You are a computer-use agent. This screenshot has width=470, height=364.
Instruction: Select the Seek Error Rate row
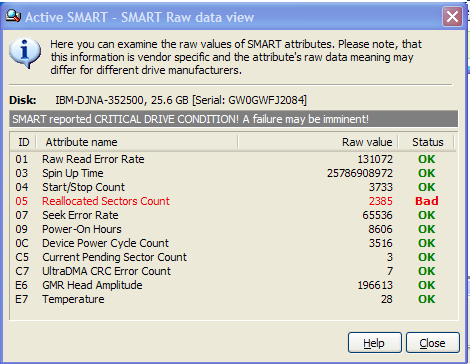(233, 215)
